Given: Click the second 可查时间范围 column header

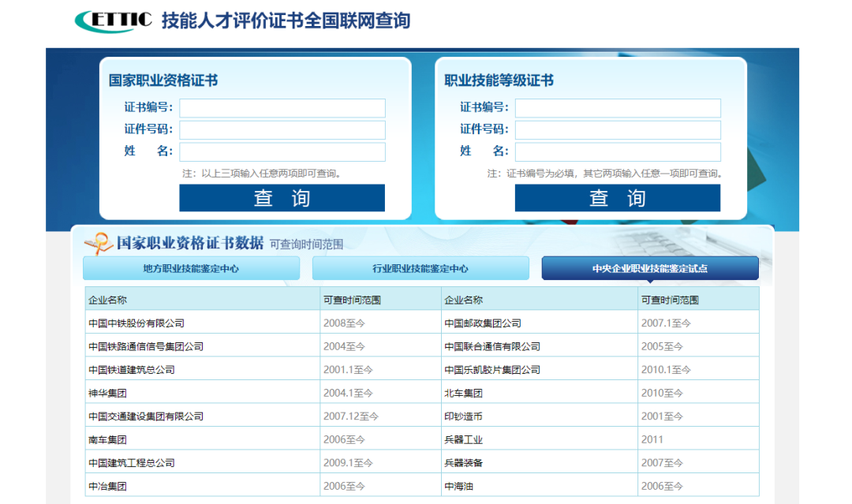Looking at the screenshot, I should 698,300.
